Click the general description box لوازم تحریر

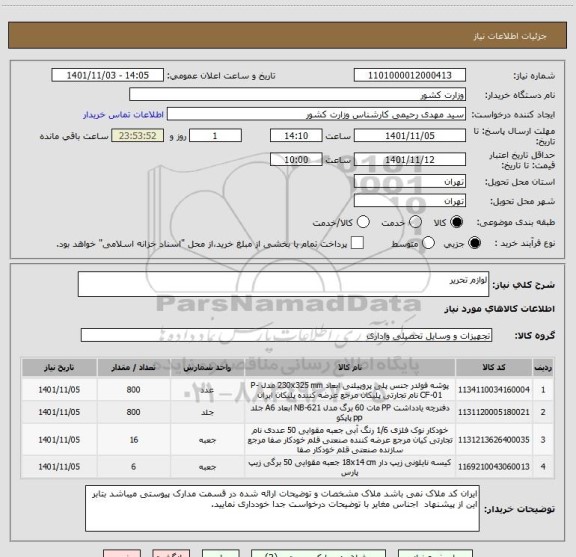pyautogui.click(x=283, y=284)
